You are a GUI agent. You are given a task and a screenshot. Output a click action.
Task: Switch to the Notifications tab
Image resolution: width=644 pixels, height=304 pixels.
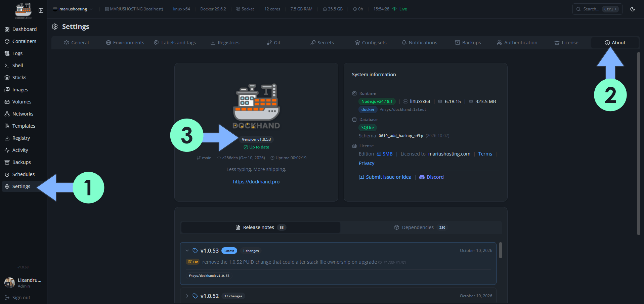click(x=420, y=43)
